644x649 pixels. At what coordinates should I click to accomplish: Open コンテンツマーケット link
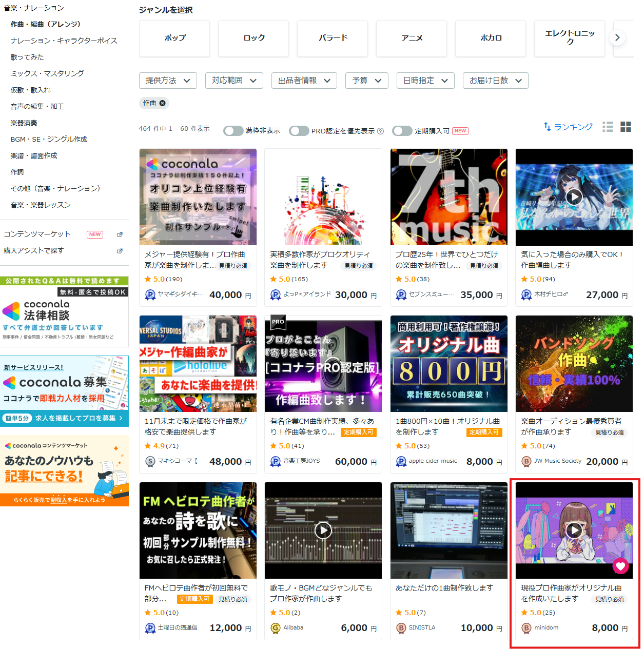(x=37, y=234)
